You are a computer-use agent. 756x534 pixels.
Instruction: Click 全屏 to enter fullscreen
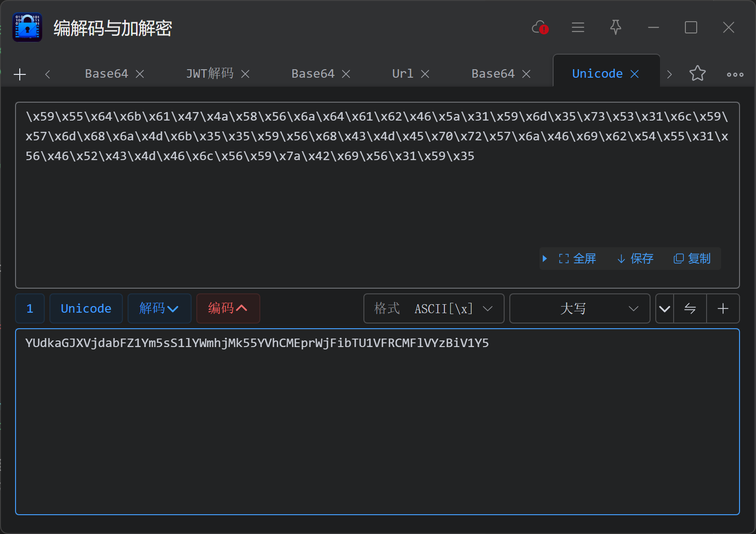577,259
